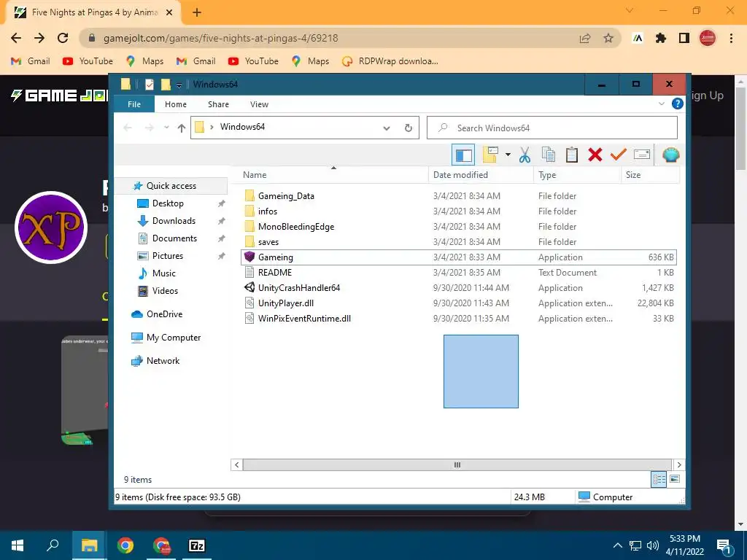
Task: Open Chrome Extensions puzzle icon
Action: [661, 38]
